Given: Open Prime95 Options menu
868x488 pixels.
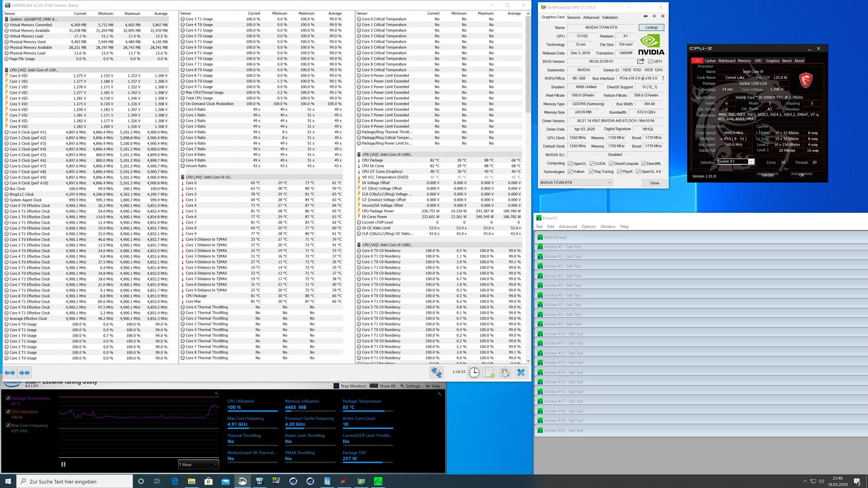Looking at the screenshot, I should [x=588, y=226].
